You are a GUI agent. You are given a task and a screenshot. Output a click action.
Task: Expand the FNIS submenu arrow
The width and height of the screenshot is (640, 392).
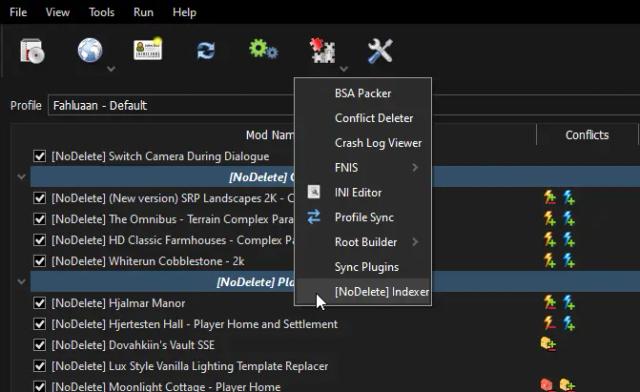415,167
